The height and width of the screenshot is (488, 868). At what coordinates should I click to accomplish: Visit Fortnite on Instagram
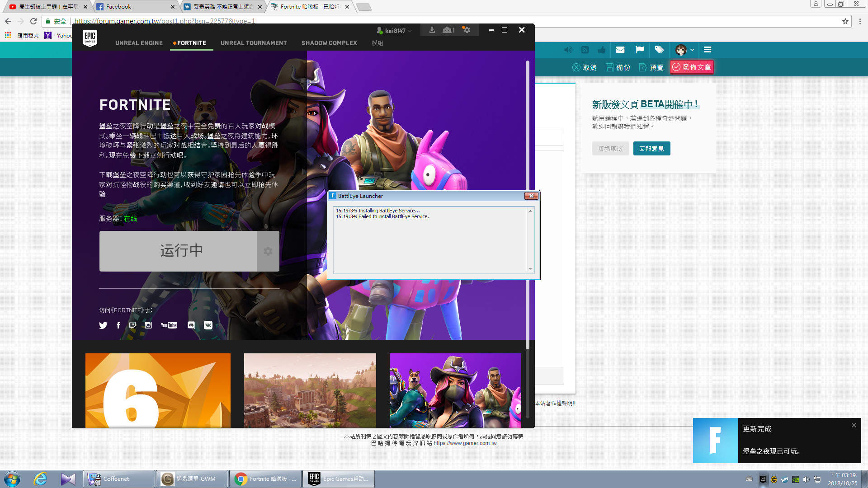point(148,325)
